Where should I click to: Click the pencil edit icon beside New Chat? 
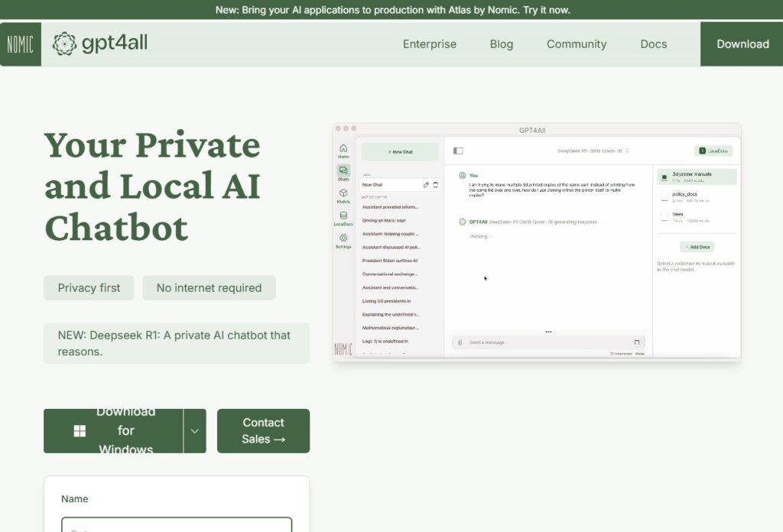tap(426, 185)
